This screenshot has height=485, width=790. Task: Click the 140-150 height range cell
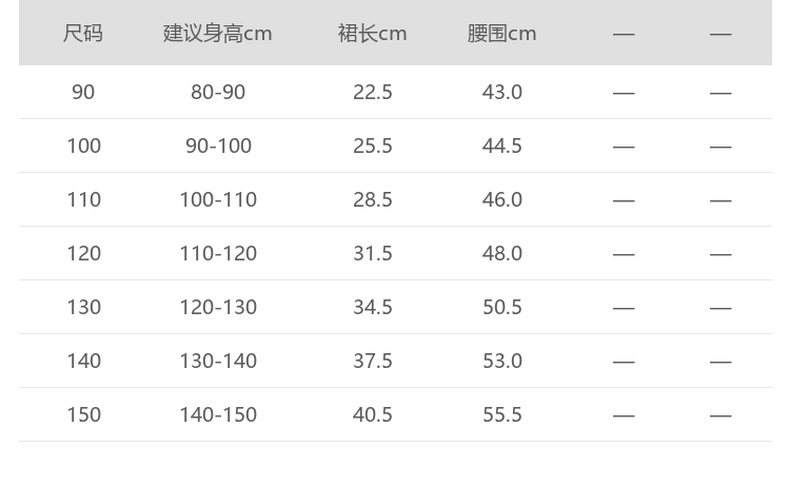tap(218, 415)
